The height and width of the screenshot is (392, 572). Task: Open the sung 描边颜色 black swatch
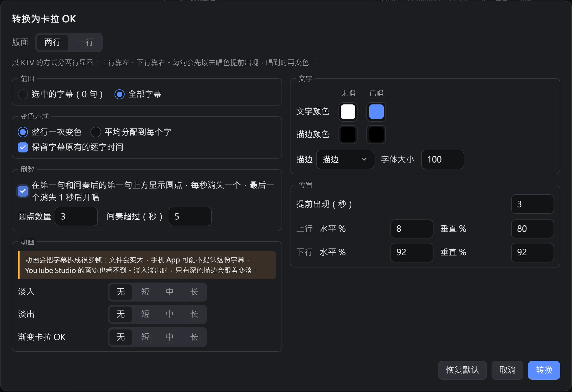[376, 135]
